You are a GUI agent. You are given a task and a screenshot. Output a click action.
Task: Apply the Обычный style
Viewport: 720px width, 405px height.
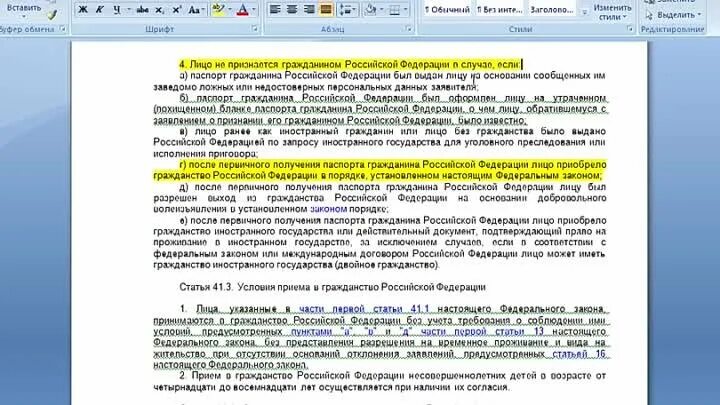pos(447,9)
